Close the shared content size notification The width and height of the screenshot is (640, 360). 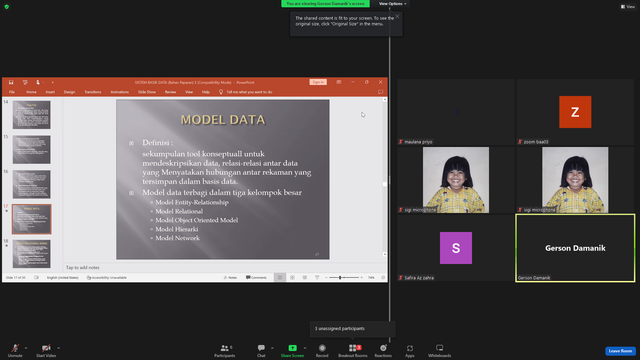click(x=397, y=16)
